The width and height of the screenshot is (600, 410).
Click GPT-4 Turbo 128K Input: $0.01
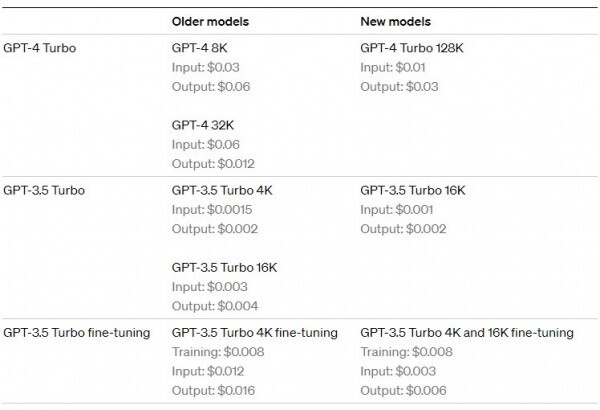pyautogui.click(x=393, y=67)
